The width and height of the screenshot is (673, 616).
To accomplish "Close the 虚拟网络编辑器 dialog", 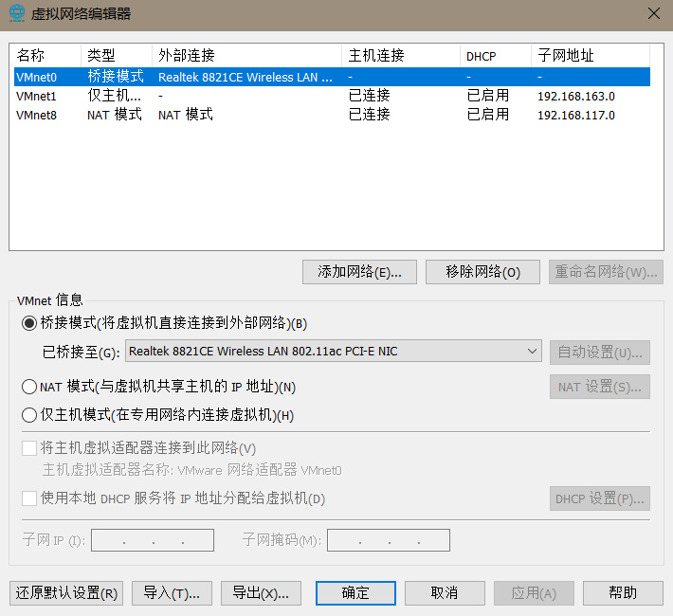I will pos(654,13).
